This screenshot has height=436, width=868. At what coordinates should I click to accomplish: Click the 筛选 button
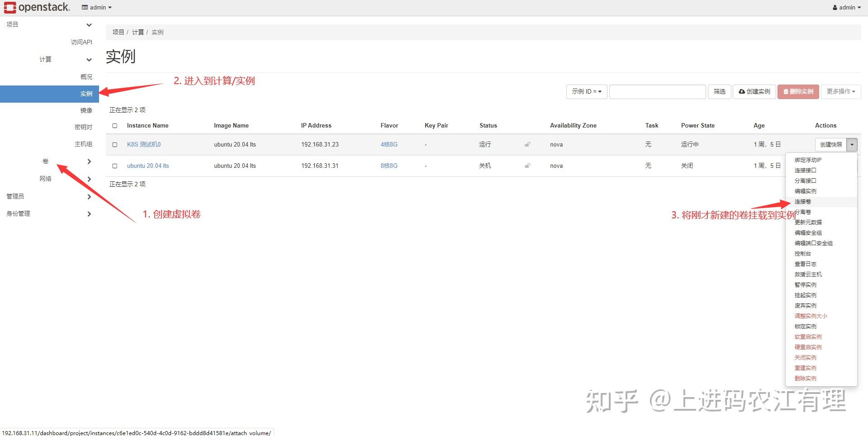[x=719, y=91]
